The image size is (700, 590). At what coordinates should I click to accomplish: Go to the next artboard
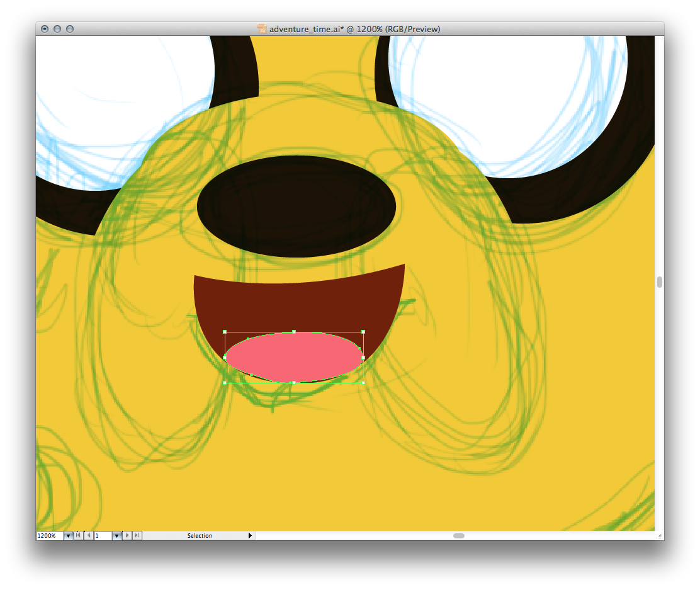tap(128, 535)
